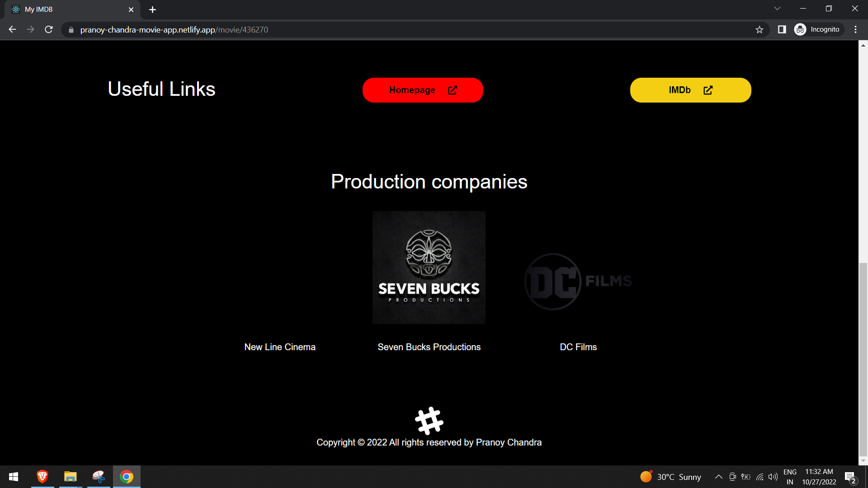Go back to previous page
This screenshot has height=488, width=868.
pyautogui.click(x=12, y=29)
